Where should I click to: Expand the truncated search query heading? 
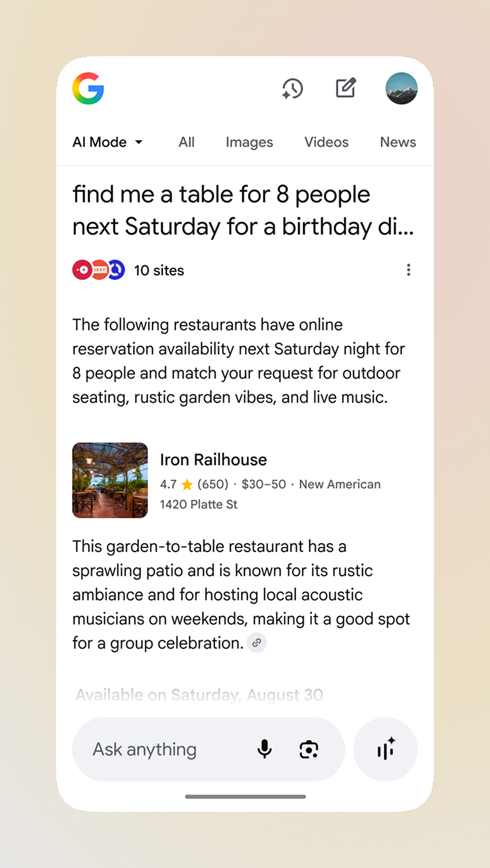tap(243, 211)
